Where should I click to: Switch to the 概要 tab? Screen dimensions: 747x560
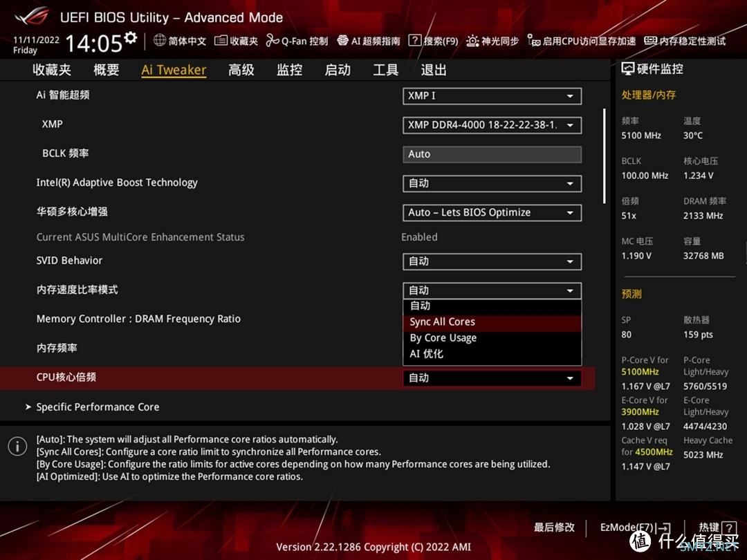click(107, 70)
